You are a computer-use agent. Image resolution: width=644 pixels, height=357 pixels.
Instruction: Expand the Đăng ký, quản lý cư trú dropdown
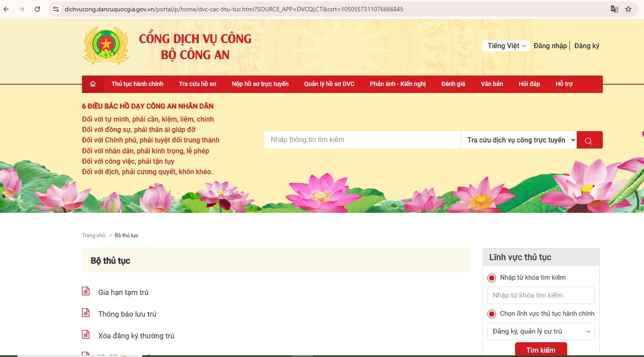(541, 331)
